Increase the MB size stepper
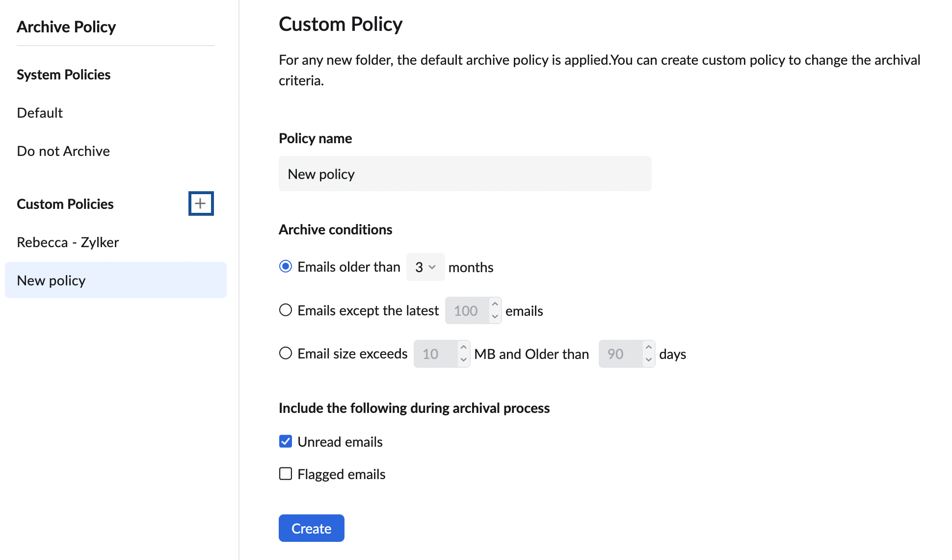Viewport: 952px width, 560px height. (x=464, y=347)
